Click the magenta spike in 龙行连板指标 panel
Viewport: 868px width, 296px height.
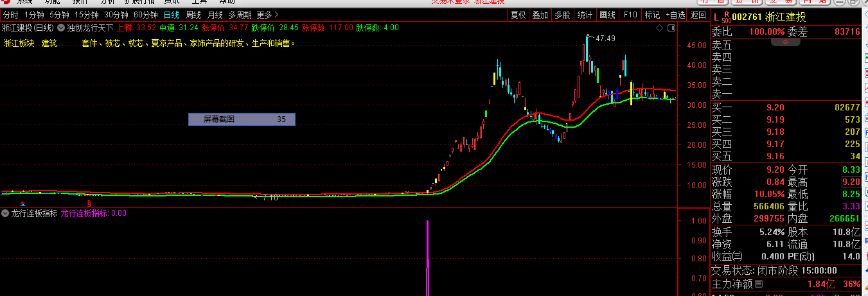(427, 258)
